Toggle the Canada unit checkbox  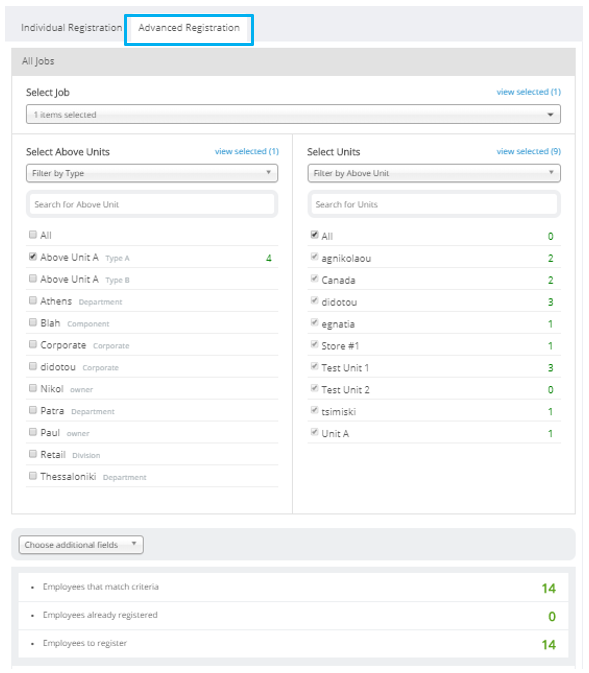click(x=314, y=279)
